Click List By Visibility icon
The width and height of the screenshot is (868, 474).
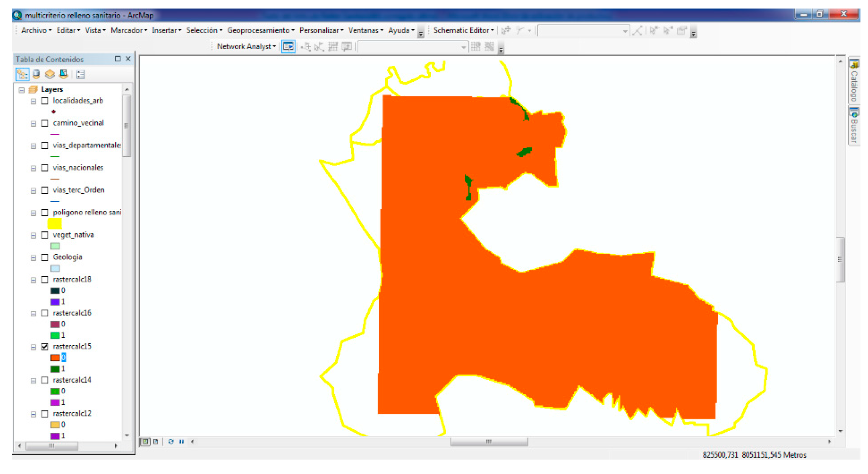pos(50,74)
